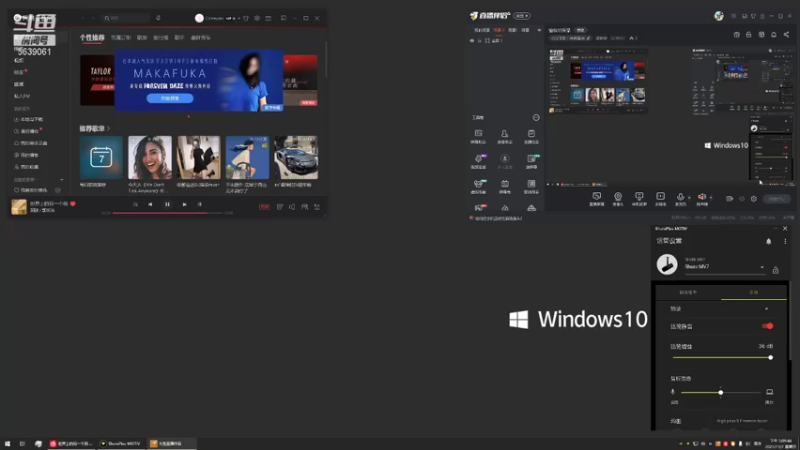The width and height of the screenshot is (800, 450).
Task: Go back with the music player navigation arrow
Action: pyautogui.click(x=83, y=18)
